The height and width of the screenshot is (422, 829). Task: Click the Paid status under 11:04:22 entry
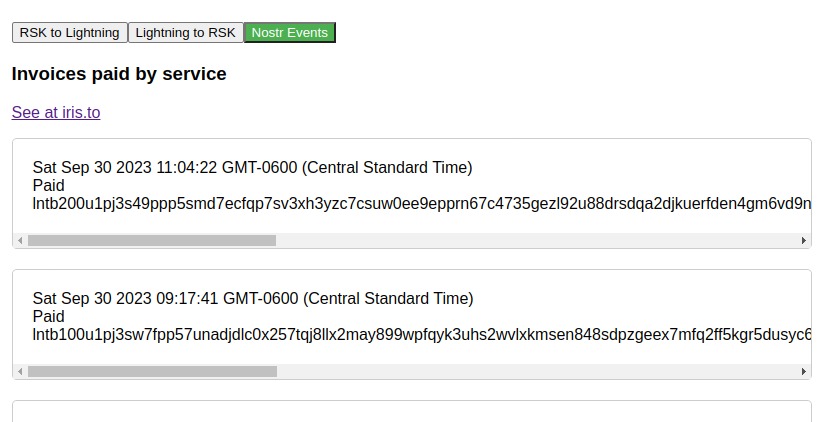[49, 186]
